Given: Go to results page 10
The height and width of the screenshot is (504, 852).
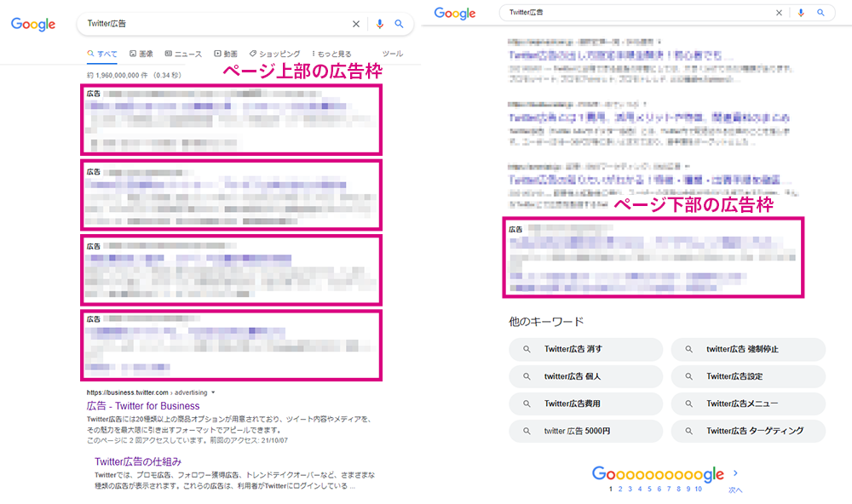Looking at the screenshot, I should click(x=699, y=489).
